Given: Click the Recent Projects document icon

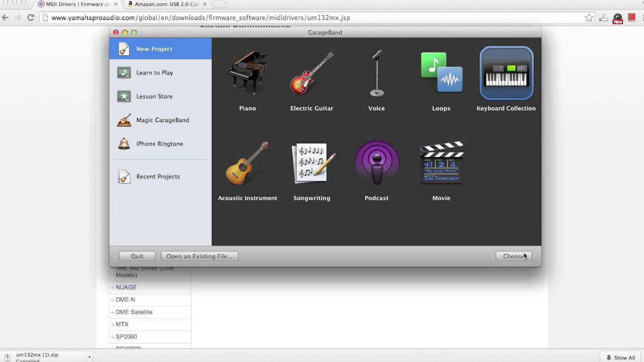Looking at the screenshot, I should (124, 176).
